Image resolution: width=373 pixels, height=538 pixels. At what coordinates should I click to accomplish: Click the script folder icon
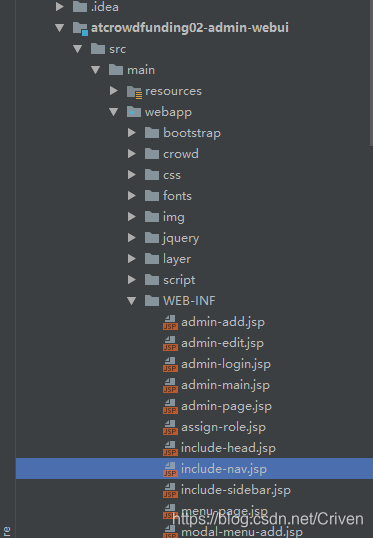tap(152, 280)
